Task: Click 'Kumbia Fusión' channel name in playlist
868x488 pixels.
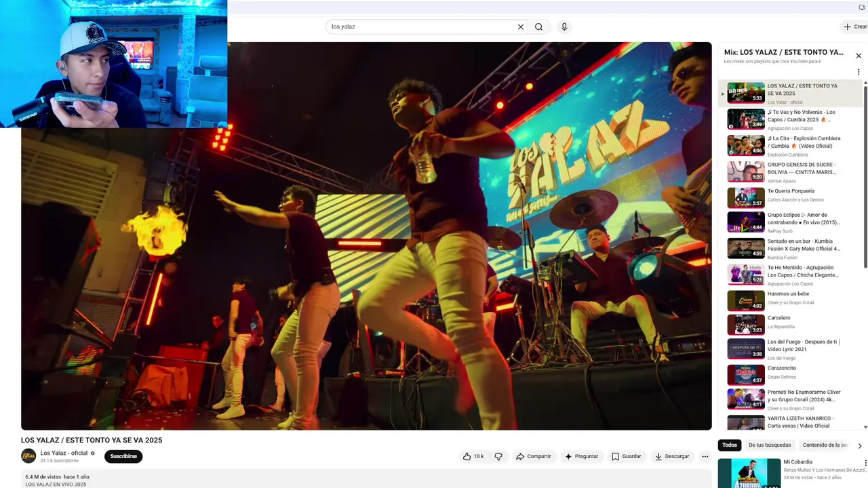Action: 782,258
